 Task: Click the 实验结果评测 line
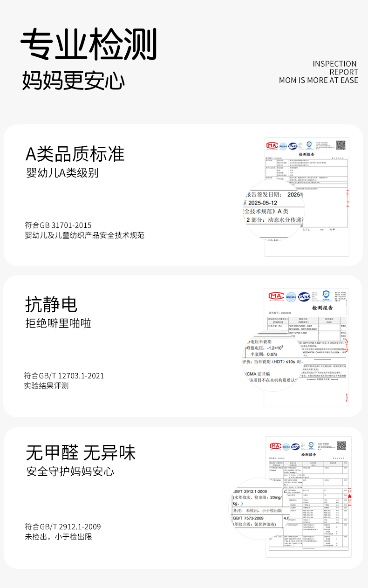coord(46,386)
